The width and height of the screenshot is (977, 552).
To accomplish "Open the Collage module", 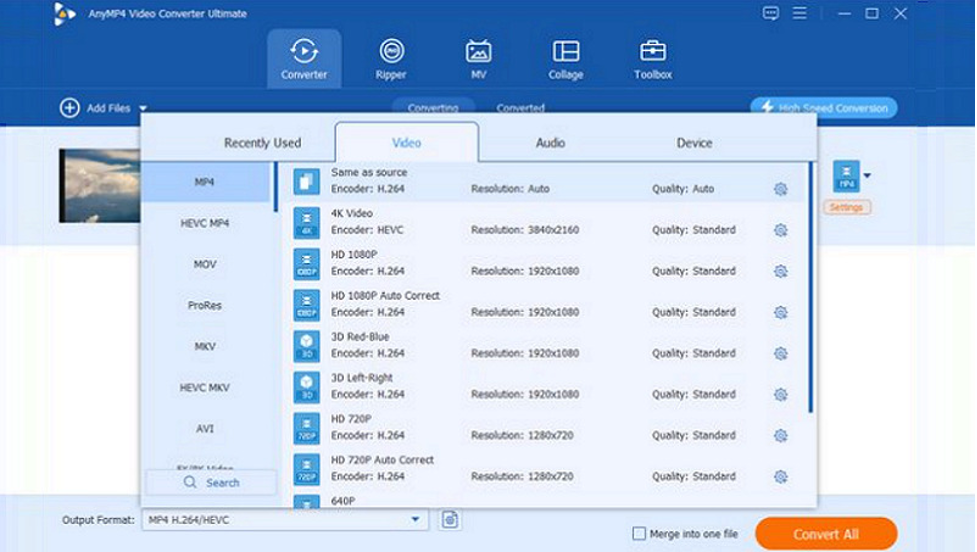I will click(565, 58).
